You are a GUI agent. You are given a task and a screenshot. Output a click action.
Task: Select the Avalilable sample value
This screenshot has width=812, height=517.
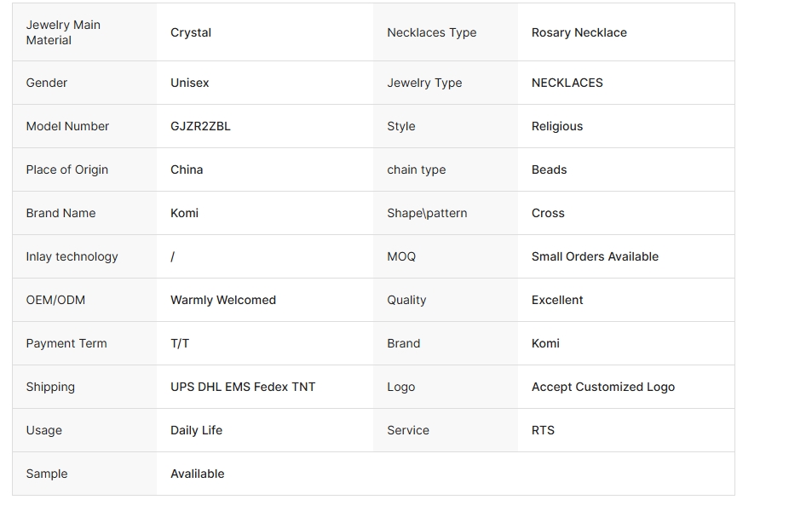point(198,474)
